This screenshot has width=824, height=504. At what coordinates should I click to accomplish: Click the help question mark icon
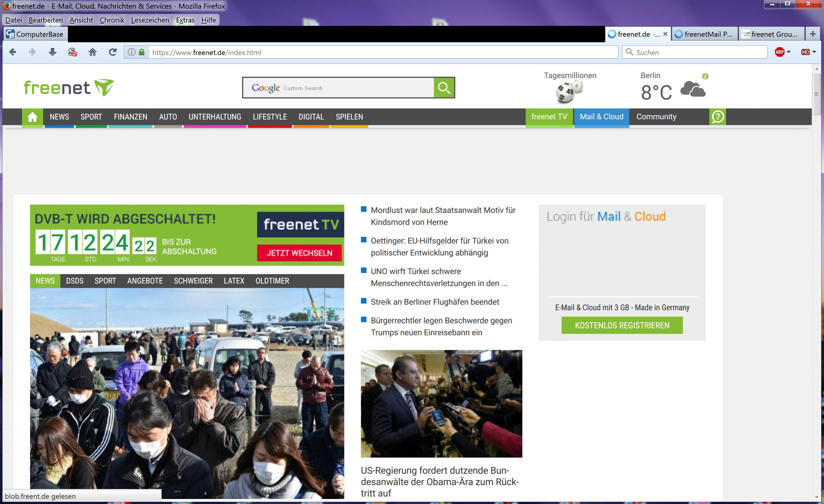718,117
